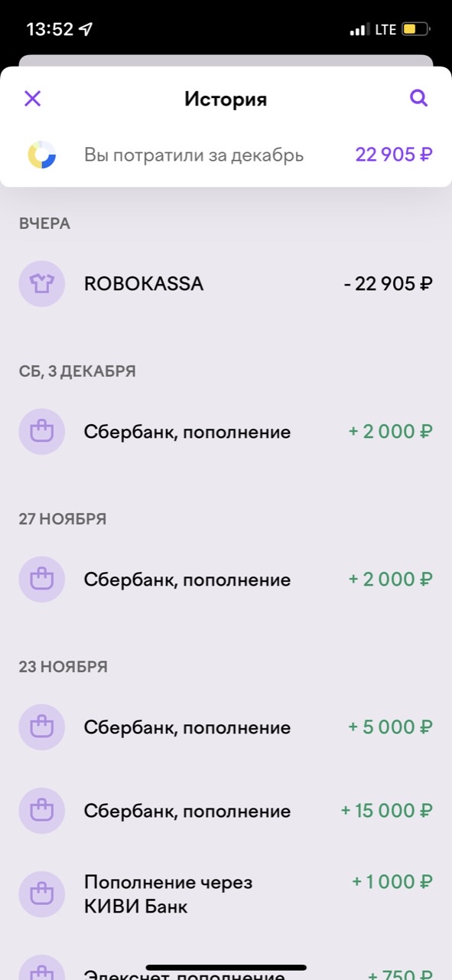Image resolution: width=452 pixels, height=980 pixels.
Task: Tap the basket icon for 3 December top-up
Action: click(x=41, y=432)
